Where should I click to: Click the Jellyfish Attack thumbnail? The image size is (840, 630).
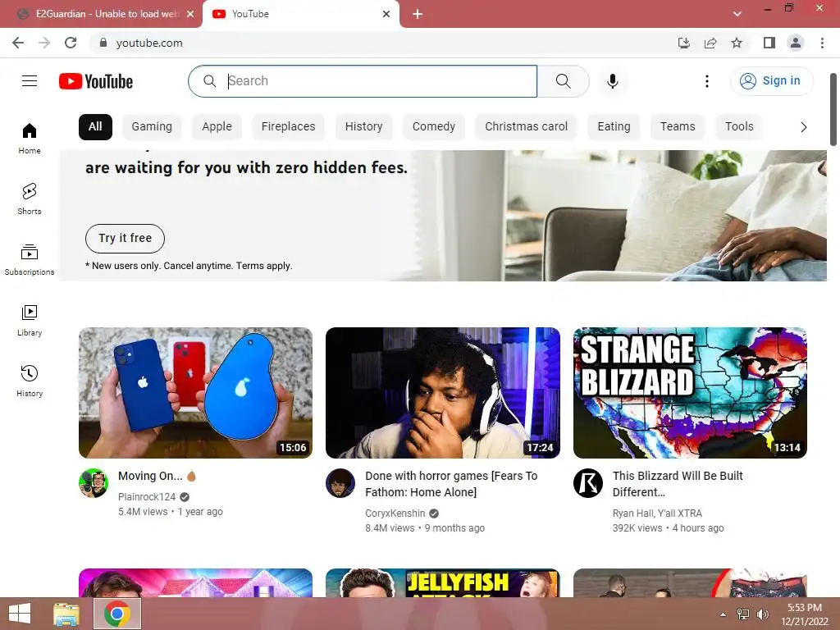[442, 583]
